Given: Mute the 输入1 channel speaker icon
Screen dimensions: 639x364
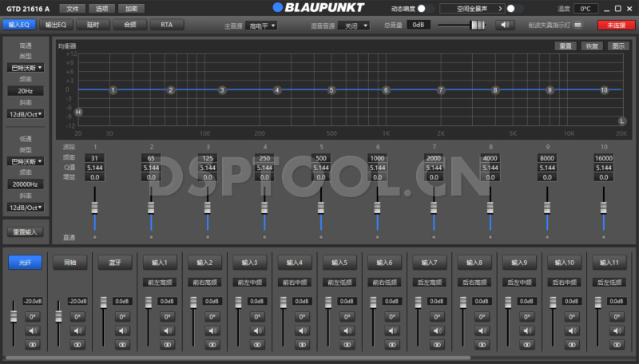Looking at the screenshot, I should [x=167, y=330].
